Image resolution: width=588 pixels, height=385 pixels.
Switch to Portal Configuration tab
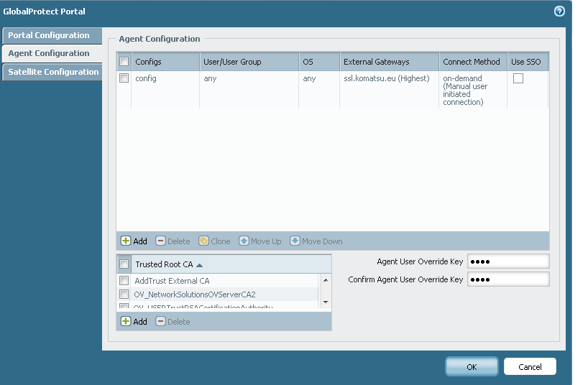(52, 35)
